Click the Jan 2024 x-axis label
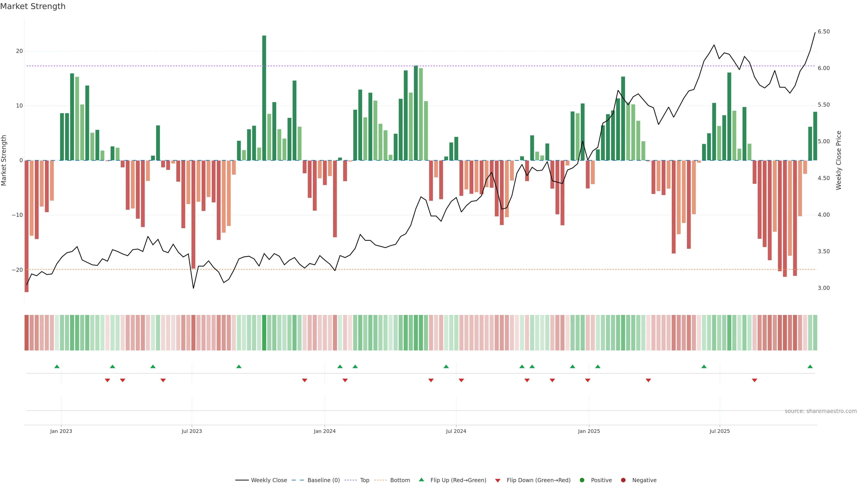The height and width of the screenshot is (488, 868). [325, 431]
